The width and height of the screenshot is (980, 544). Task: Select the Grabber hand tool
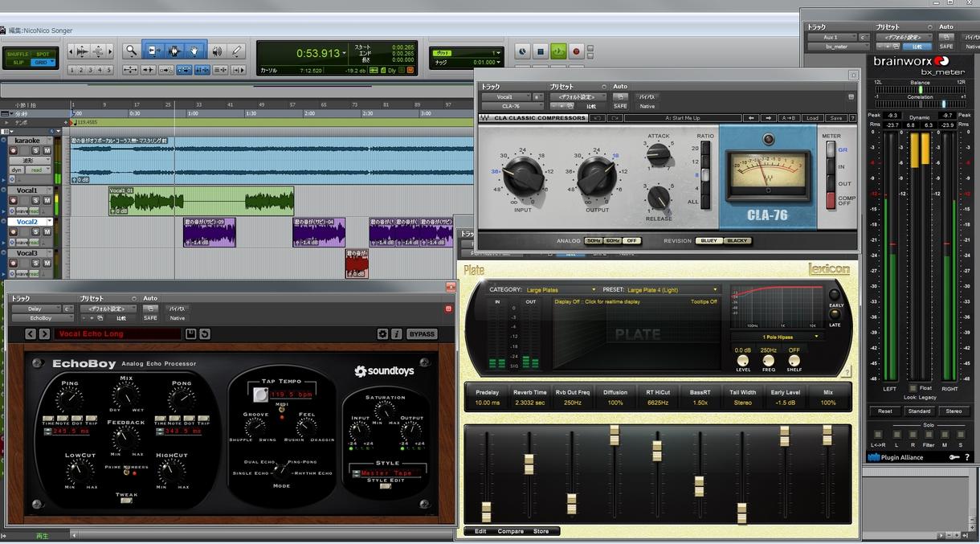(195, 51)
